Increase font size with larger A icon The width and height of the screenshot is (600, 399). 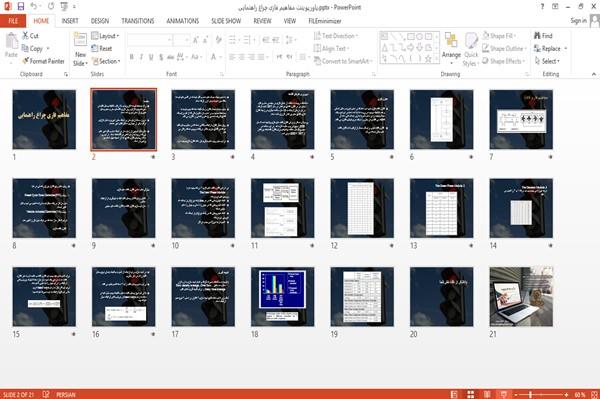coord(196,40)
